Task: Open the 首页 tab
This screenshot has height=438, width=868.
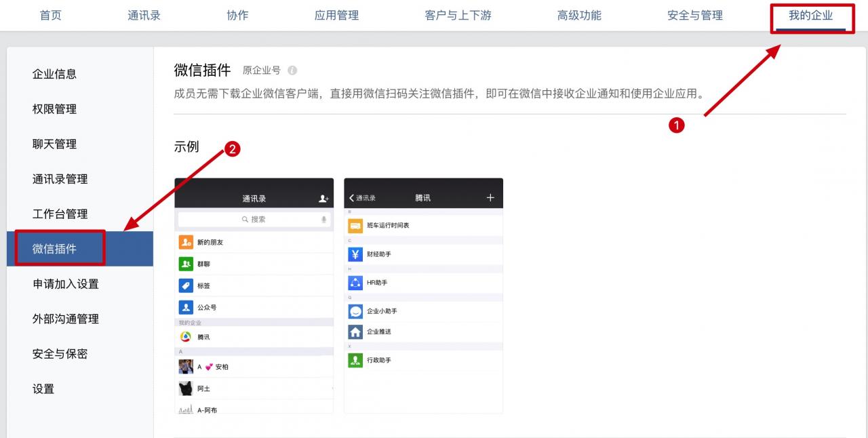Action: (51, 15)
